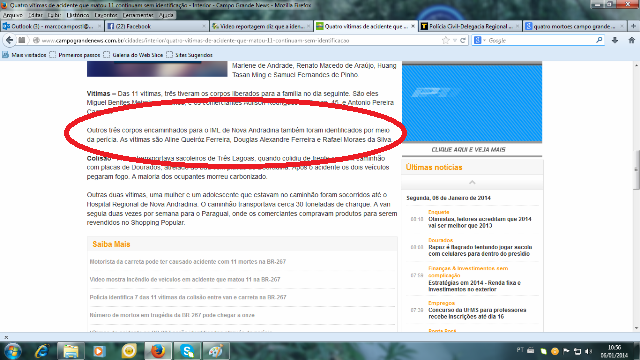
Task: Click the volume speaker tray icon
Action: click(588, 351)
